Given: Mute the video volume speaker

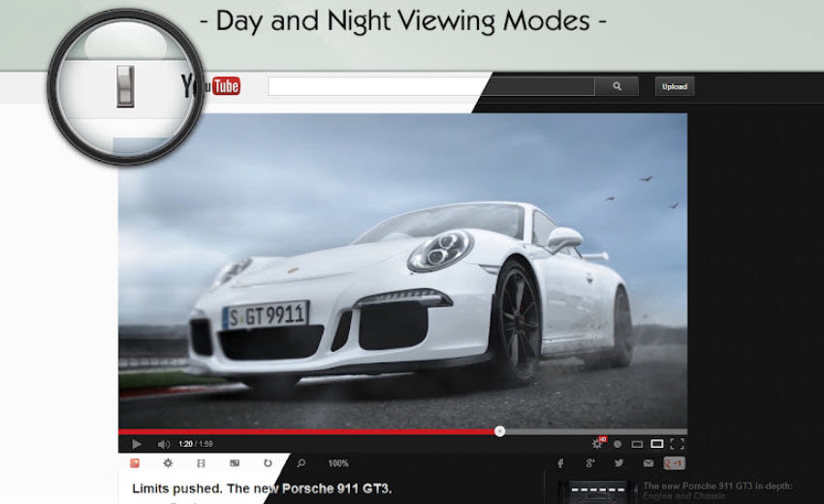Looking at the screenshot, I should coord(164,444).
